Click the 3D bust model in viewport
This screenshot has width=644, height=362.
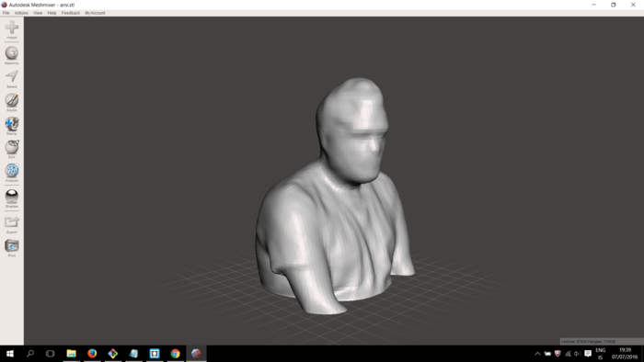[x=335, y=197]
